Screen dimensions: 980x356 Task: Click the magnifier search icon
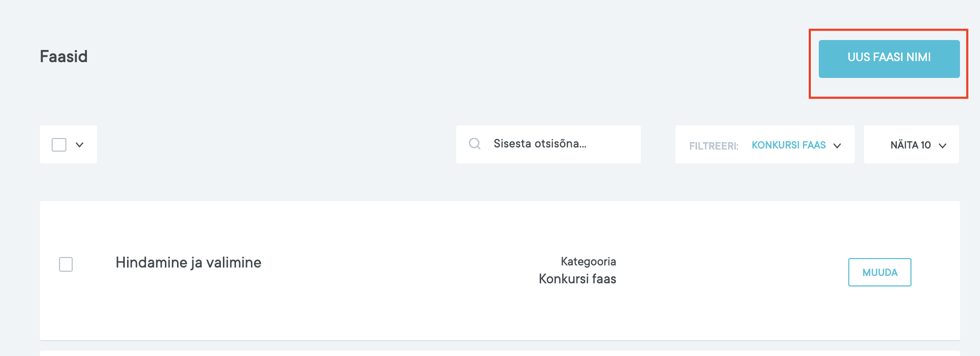(x=475, y=144)
